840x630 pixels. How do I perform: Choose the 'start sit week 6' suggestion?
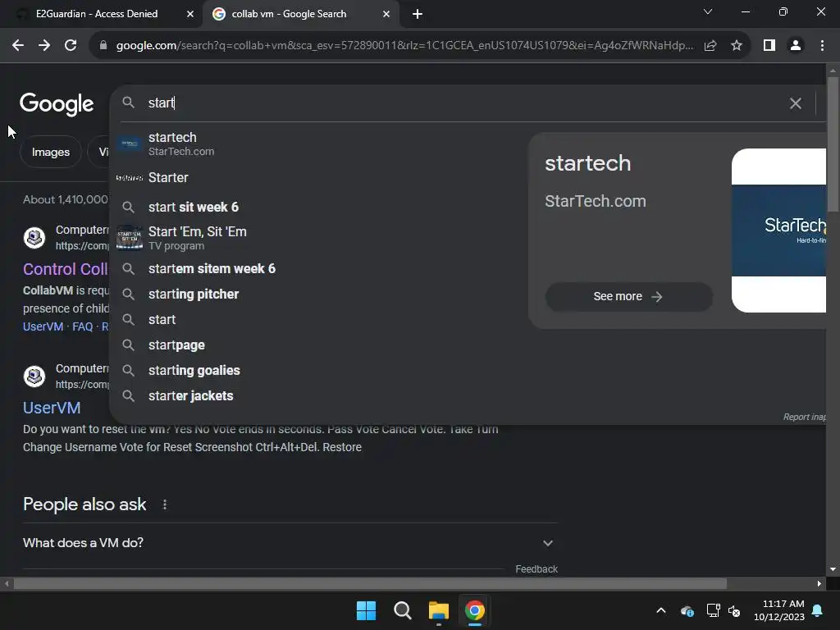pyautogui.click(x=318, y=207)
